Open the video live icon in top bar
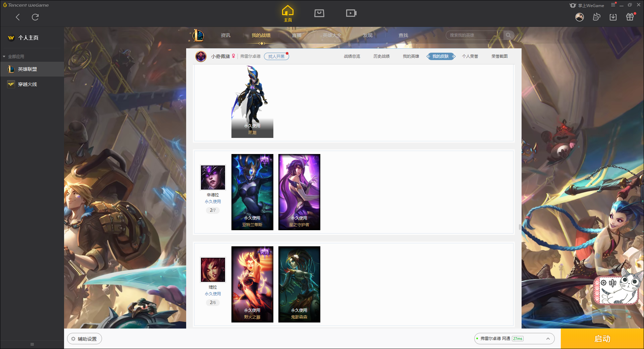 point(351,13)
